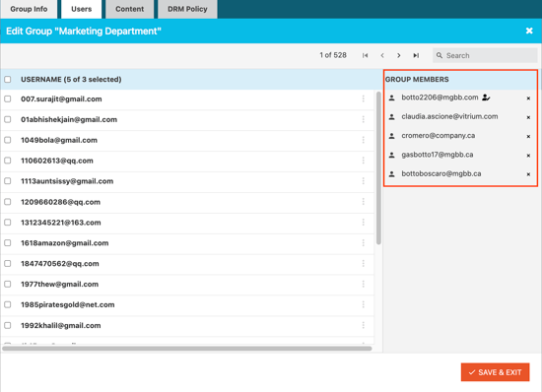Select checkbox for 1113auntsissy@gmail.com
Screen dimensions: 542x392
[x=8, y=181]
